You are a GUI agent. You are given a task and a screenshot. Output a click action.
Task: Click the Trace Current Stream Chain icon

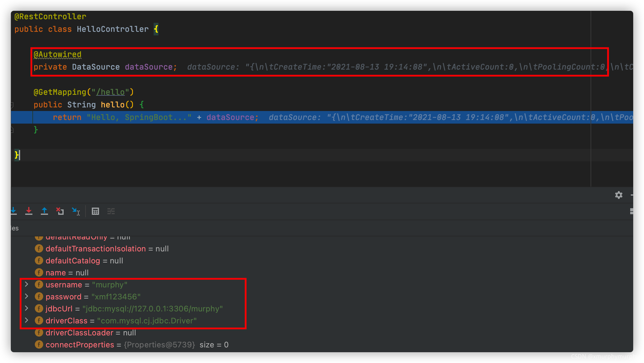coord(111,211)
